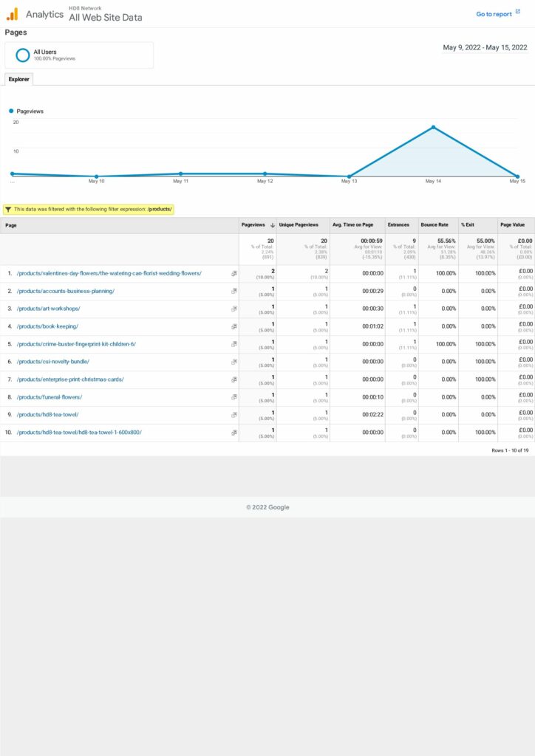This screenshot has width=535, height=756.
Task: Click open-page icon for csi-novelty-bundle row
Action: click(234, 362)
